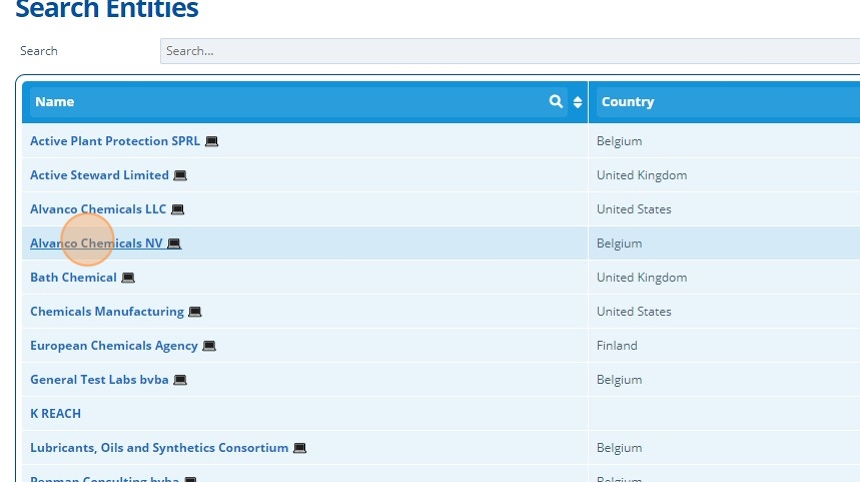
Task: Click laptop icon beside European Chemicals Agency
Action: pos(209,346)
